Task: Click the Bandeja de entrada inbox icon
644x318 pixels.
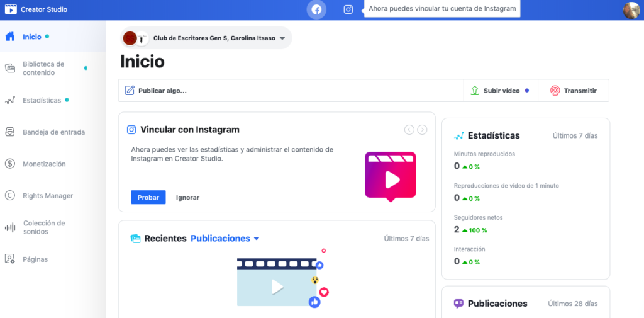Action: pos(10,132)
